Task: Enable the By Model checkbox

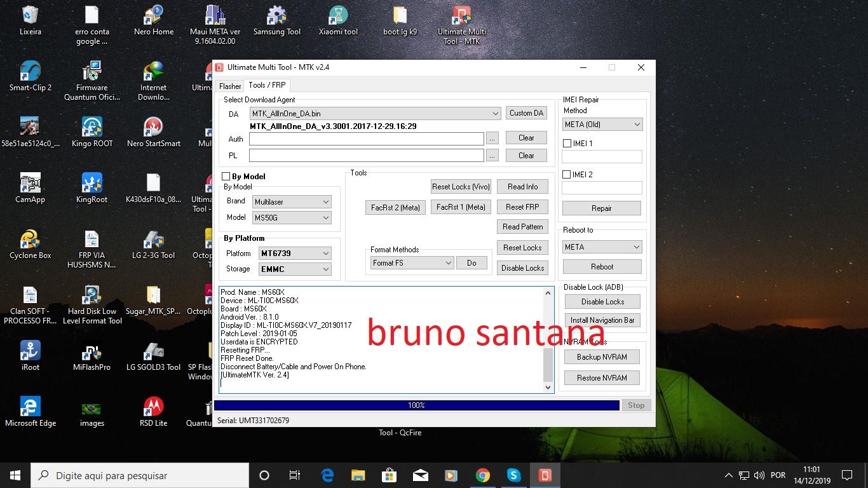Action: pyautogui.click(x=226, y=176)
